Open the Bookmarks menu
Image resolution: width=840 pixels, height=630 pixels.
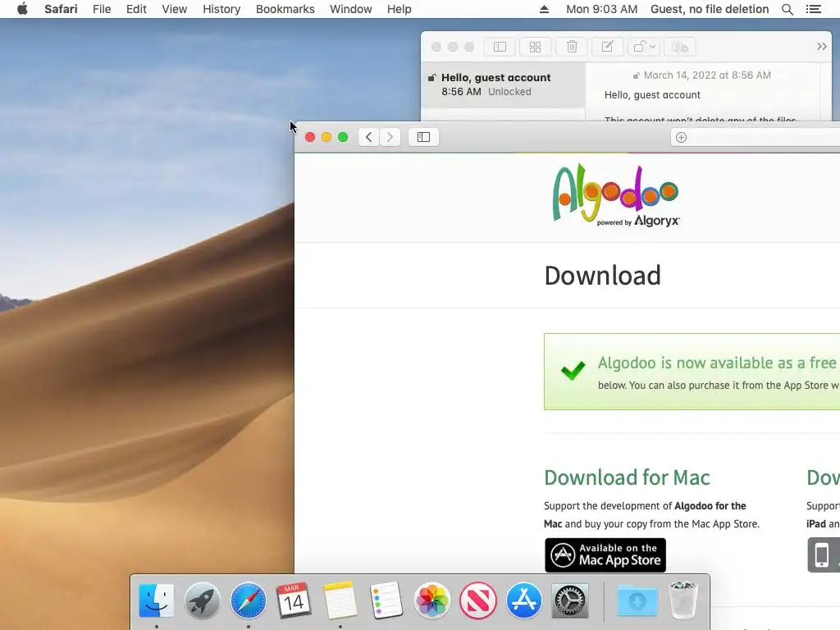point(285,9)
